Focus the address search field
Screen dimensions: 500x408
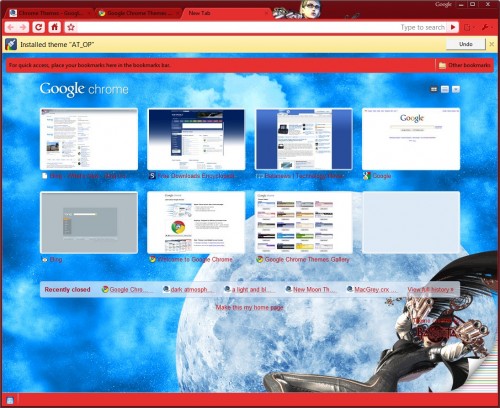tap(262, 27)
